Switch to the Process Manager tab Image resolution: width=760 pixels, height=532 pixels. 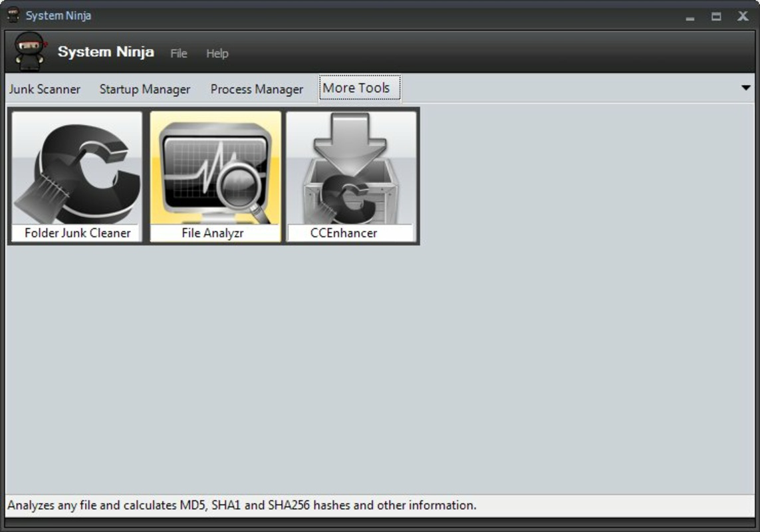[257, 89]
